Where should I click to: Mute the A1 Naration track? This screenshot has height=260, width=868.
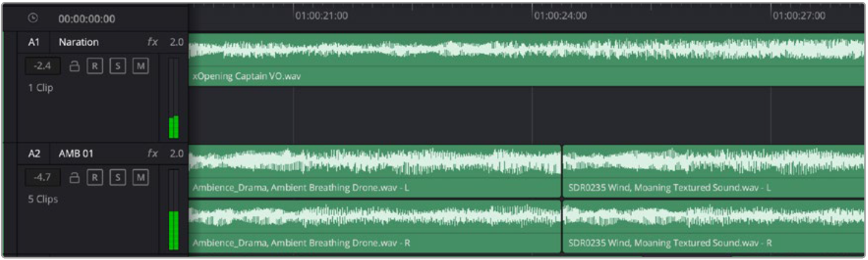(x=140, y=66)
